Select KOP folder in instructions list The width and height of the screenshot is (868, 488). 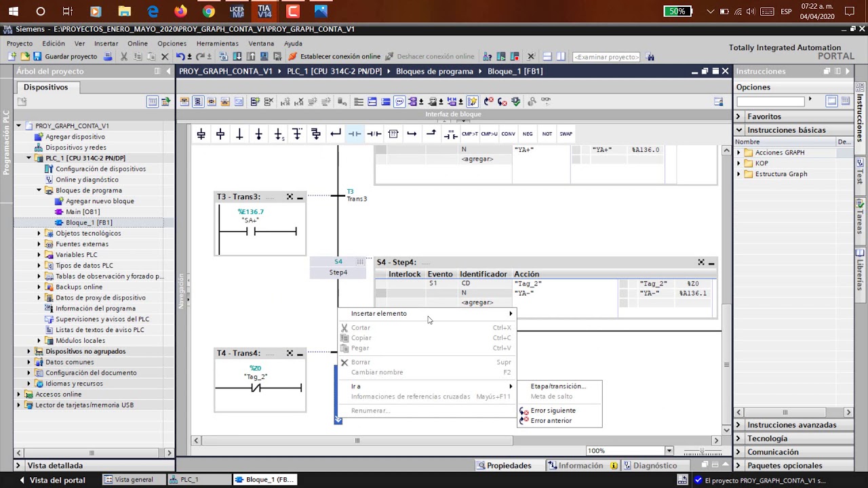[x=762, y=163]
